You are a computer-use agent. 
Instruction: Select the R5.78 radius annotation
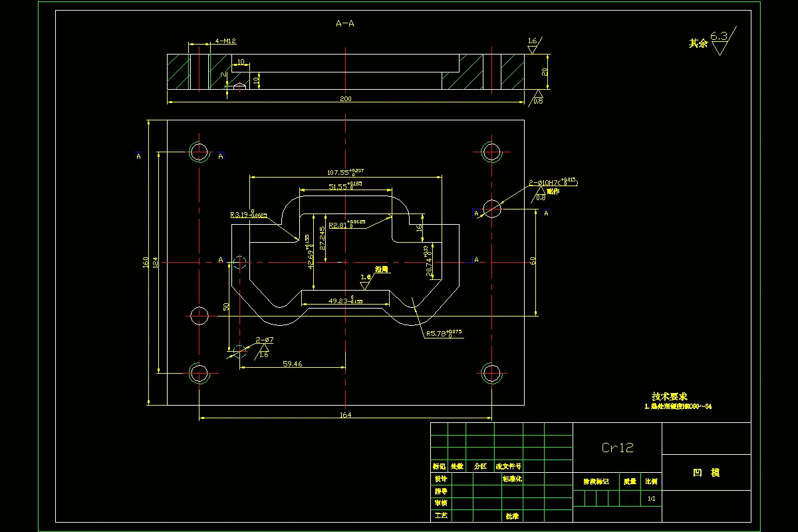tap(444, 333)
